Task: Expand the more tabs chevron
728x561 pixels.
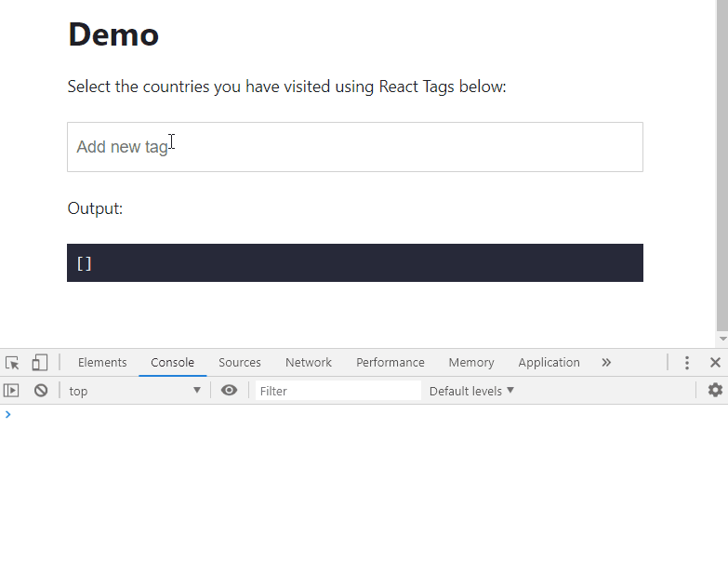Action: pos(606,363)
